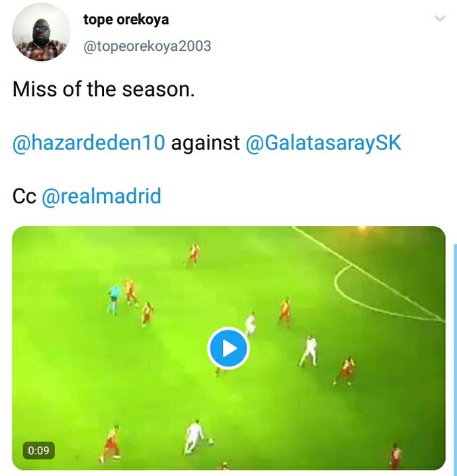
Task: Expand the tweet options chevron
Action: (440, 19)
